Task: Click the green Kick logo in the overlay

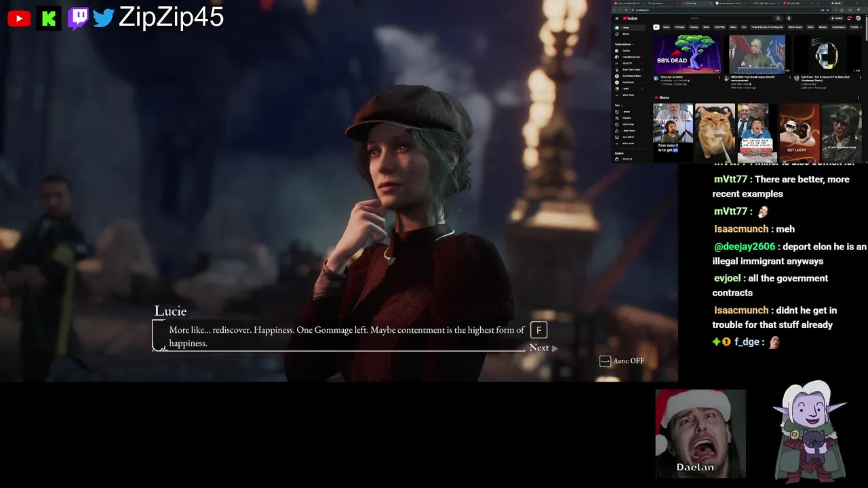Action: pyautogui.click(x=48, y=18)
